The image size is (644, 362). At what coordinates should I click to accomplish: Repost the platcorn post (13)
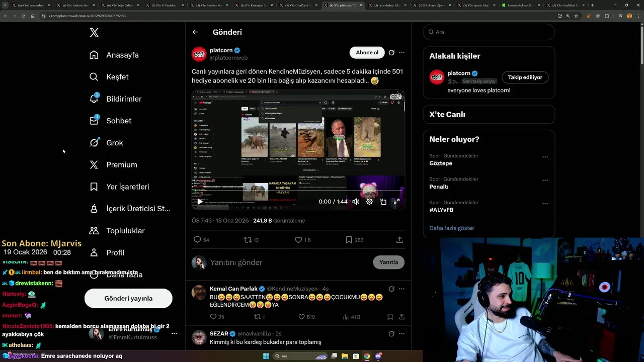[x=251, y=240]
